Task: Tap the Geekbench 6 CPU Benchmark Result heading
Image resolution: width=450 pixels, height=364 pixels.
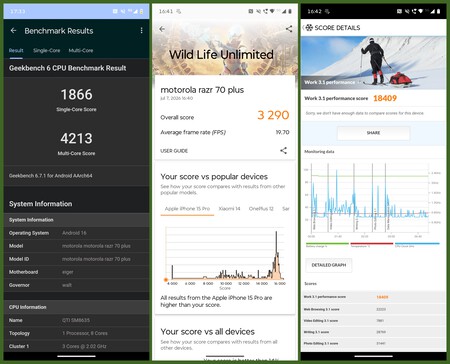Action: (68, 68)
